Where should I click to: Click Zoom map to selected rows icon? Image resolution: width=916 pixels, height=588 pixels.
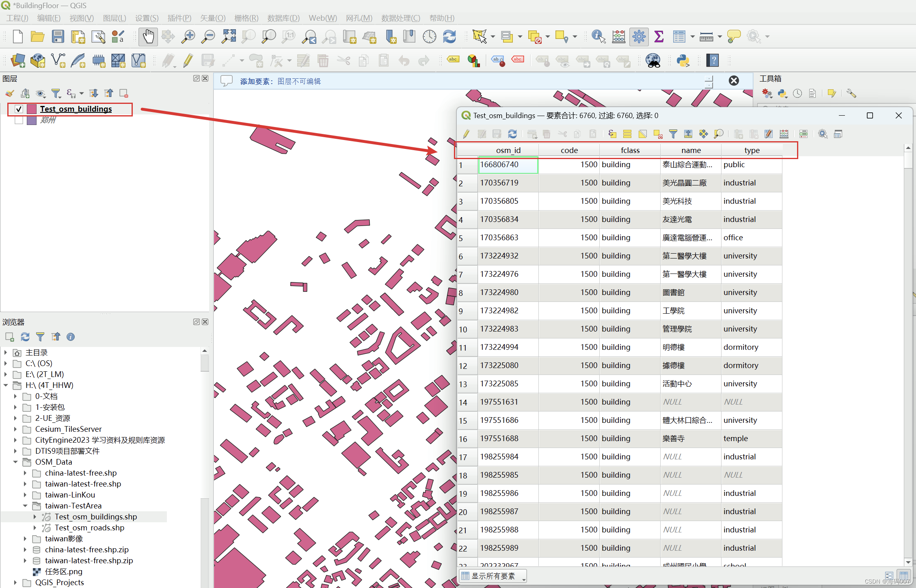pos(719,134)
